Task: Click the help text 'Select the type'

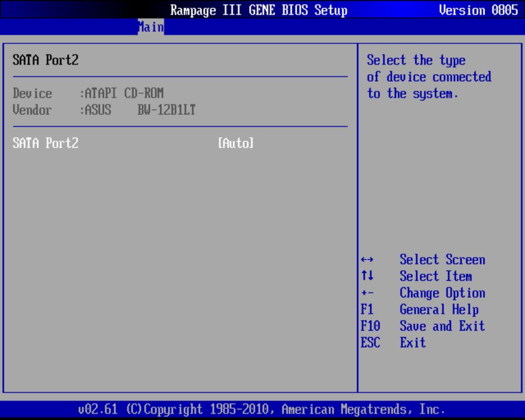Action: tap(416, 60)
